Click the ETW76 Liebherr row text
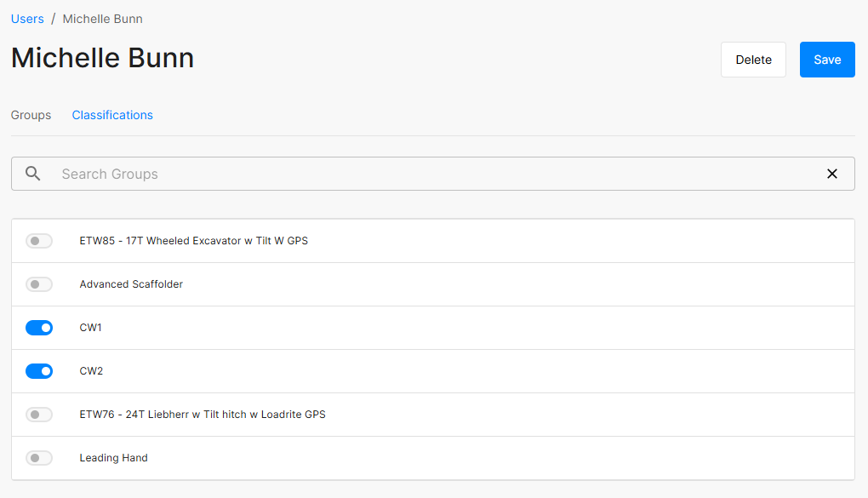This screenshot has width=868, height=498. click(203, 415)
